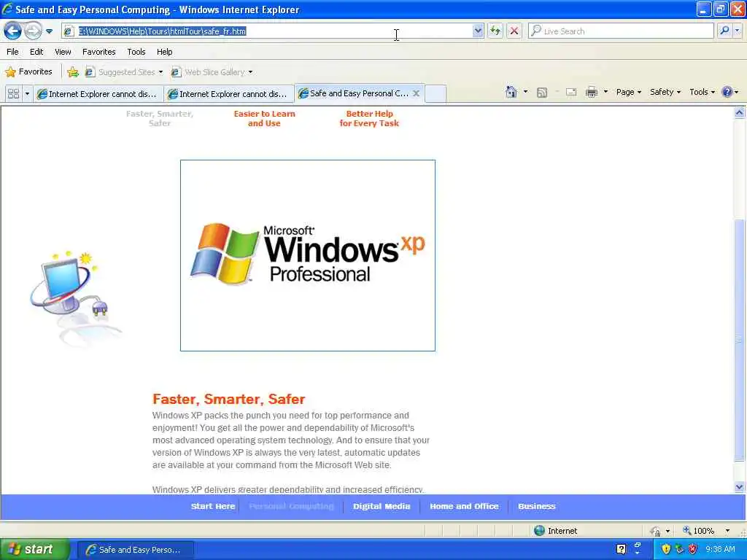Image resolution: width=747 pixels, height=560 pixels.
Task: Click the Windows Start button
Action: pyautogui.click(x=35, y=550)
